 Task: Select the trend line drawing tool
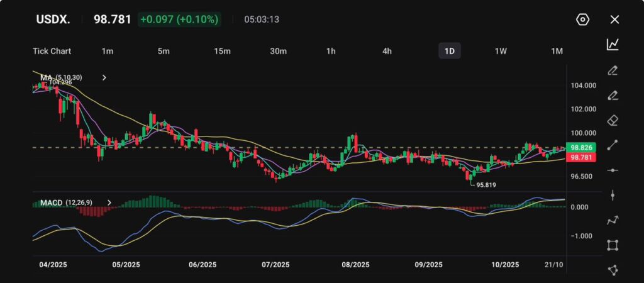[x=613, y=145]
